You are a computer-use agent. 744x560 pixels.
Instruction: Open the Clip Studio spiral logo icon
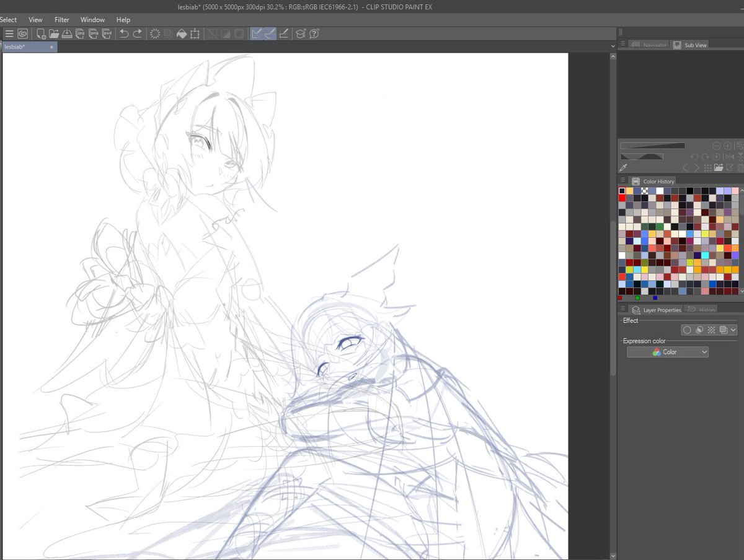pyautogui.click(x=22, y=33)
